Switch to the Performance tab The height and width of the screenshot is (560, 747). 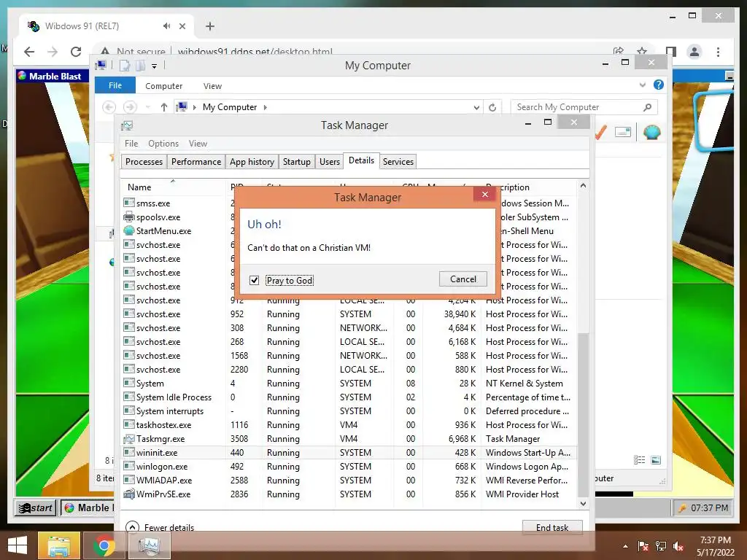coord(196,162)
